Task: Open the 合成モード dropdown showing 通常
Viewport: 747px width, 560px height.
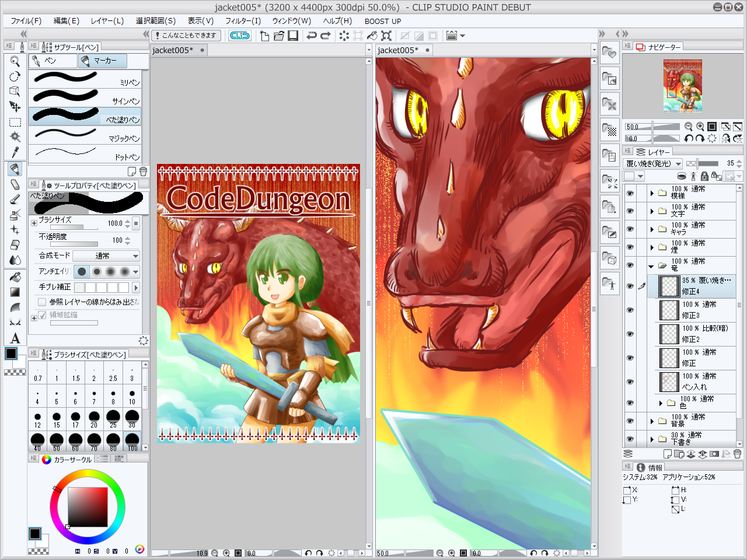Action: click(106, 256)
